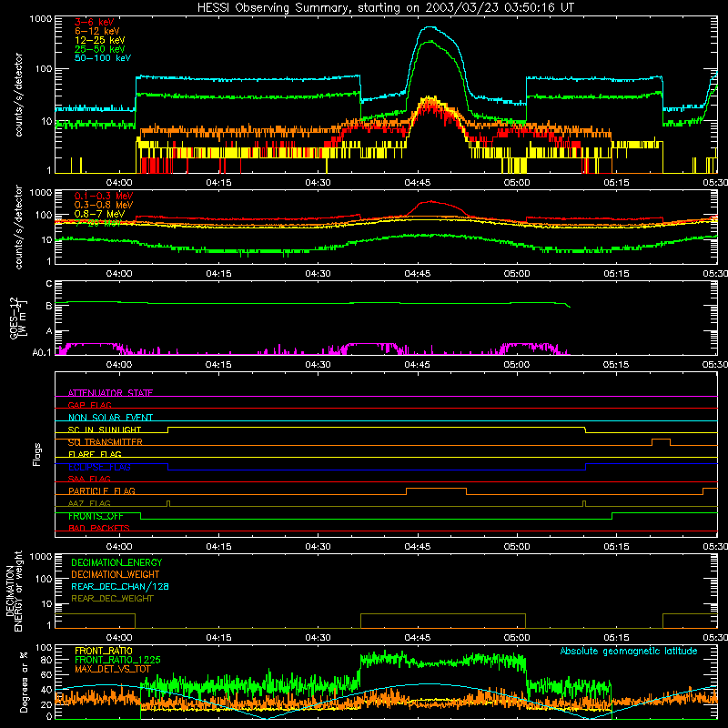Click the SC_TRANSMITTER flag label
The height and width of the screenshot is (728, 728).
[x=106, y=442]
